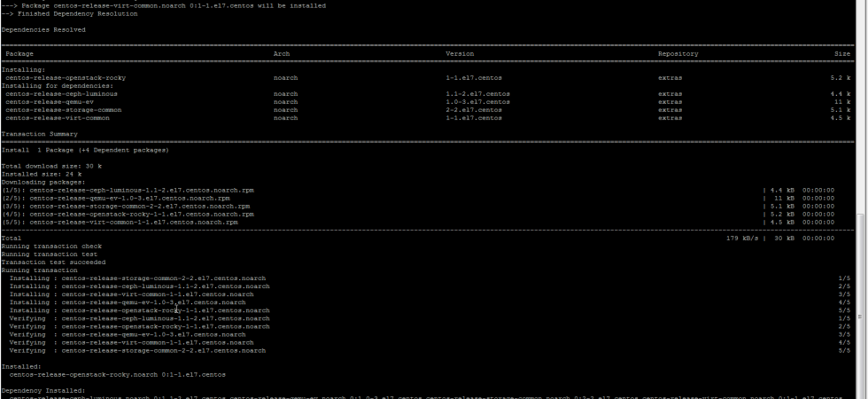Click version 1-1.el7.centos in the openstack-rocky row
868x399 pixels.
point(474,78)
